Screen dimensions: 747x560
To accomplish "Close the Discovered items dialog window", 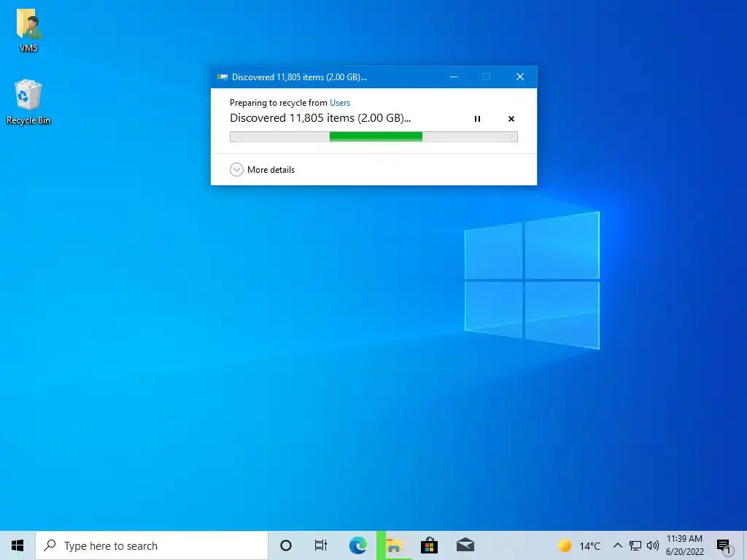I will 520,77.
